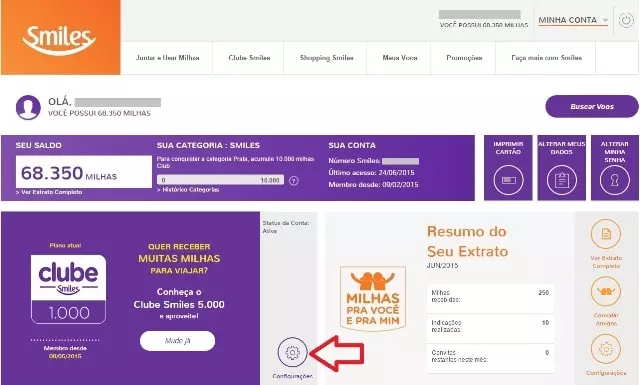
Task: Click the JUN/2015 statement period text
Action: pos(442,265)
